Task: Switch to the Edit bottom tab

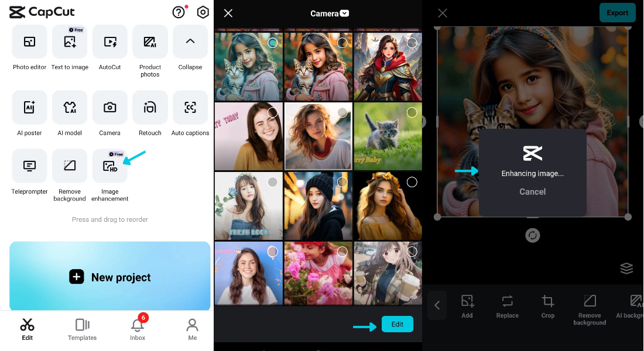Action: pyautogui.click(x=27, y=329)
